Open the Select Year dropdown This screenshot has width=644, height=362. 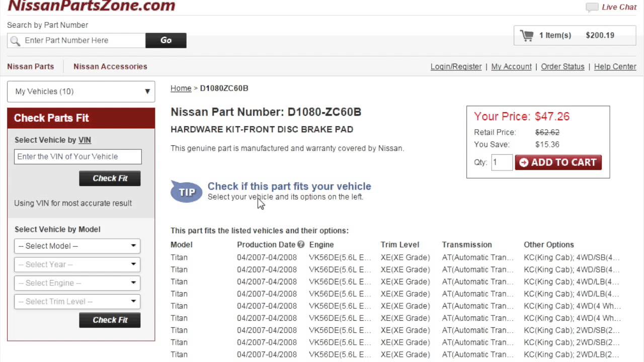coord(77,264)
